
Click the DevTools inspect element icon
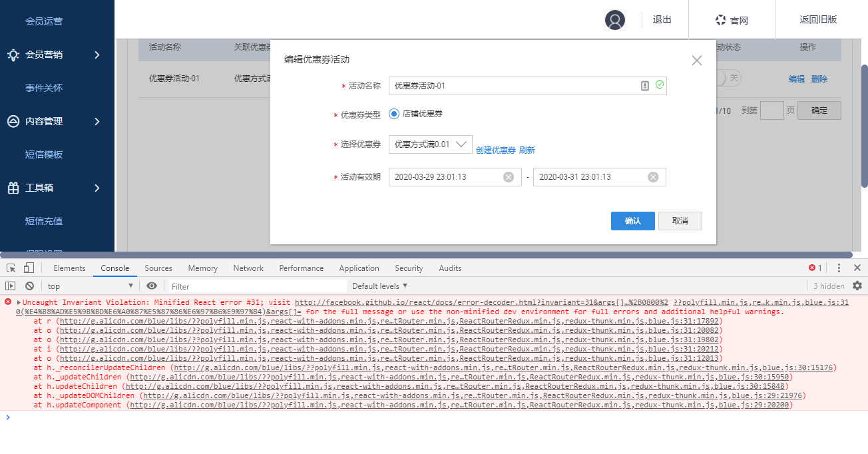point(11,268)
